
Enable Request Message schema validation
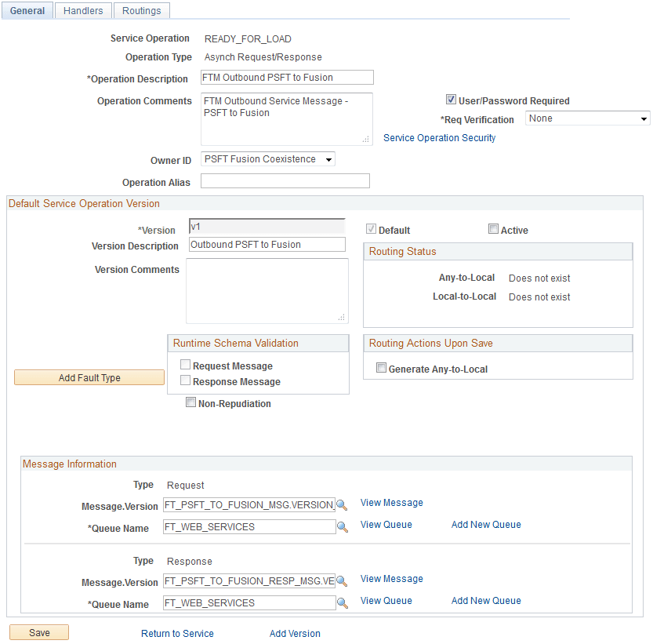pos(185,365)
